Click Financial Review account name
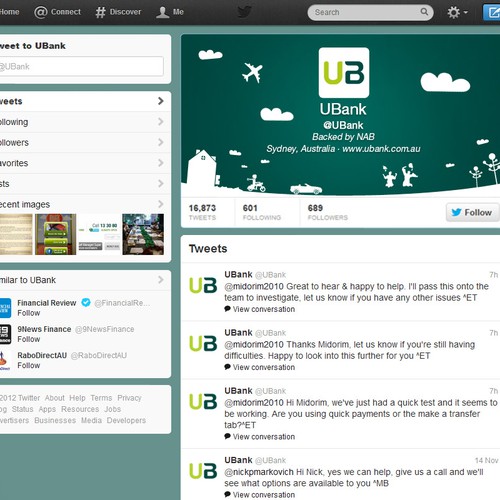The image size is (500, 500). [x=47, y=303]
